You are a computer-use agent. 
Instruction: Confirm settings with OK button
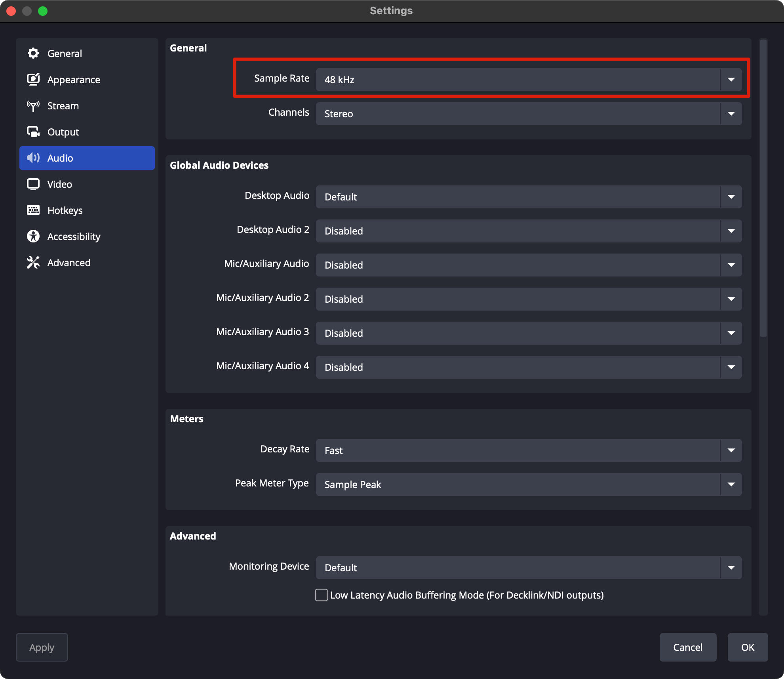coord(748,647)
